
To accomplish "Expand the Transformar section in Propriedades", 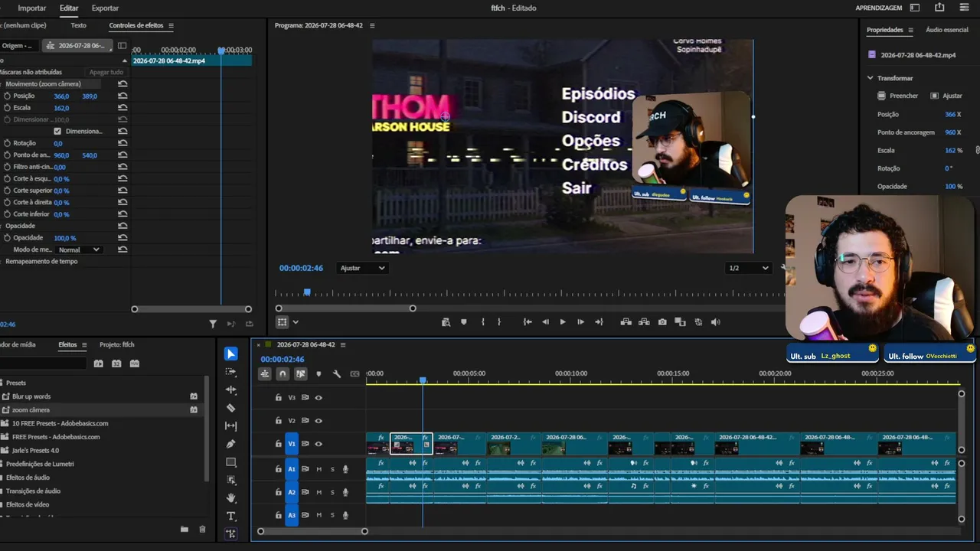I will 871,78.
